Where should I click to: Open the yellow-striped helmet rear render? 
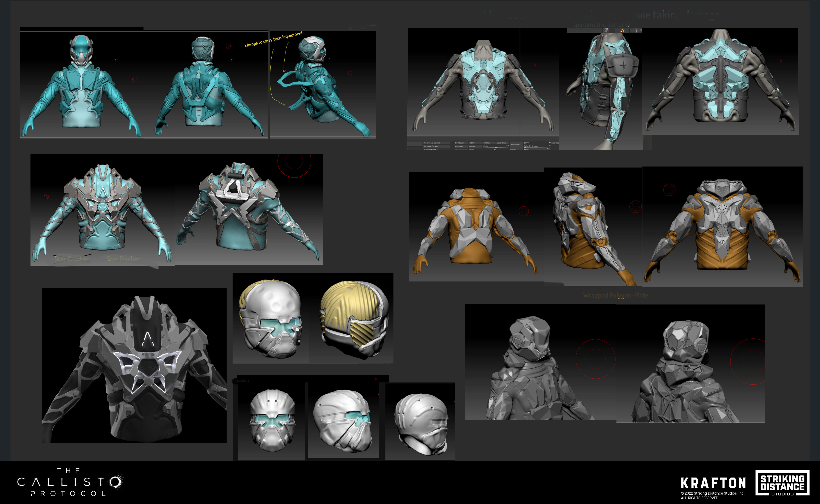[x=351, y=318]
